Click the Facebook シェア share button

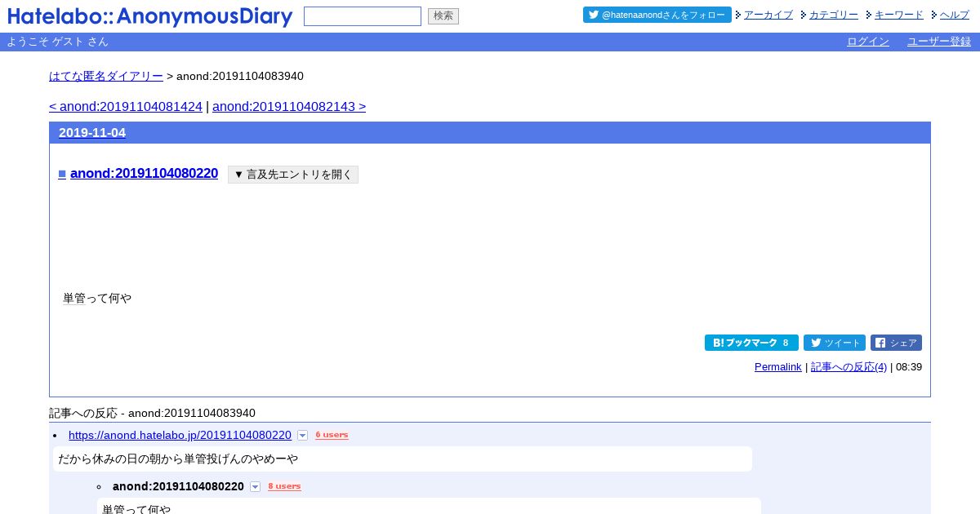[x=896, y=343]
